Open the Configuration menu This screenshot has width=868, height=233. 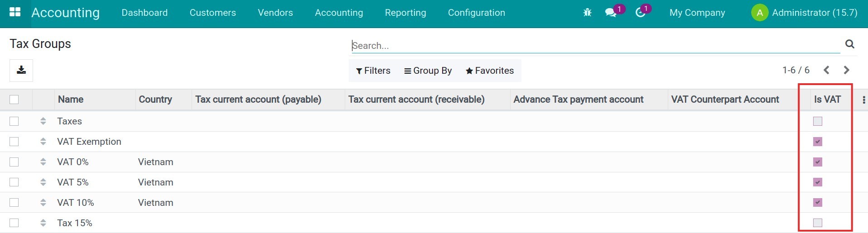pyautogui.click(x=476, y=13)
